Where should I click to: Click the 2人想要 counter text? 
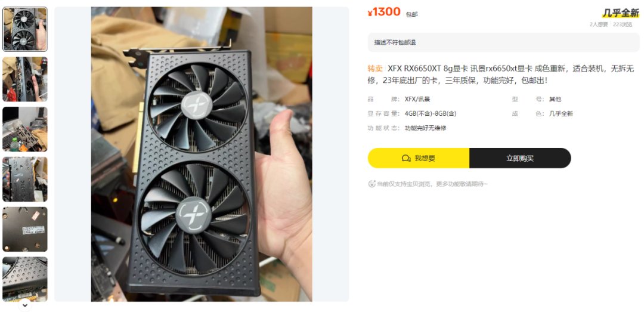point(599,24)
